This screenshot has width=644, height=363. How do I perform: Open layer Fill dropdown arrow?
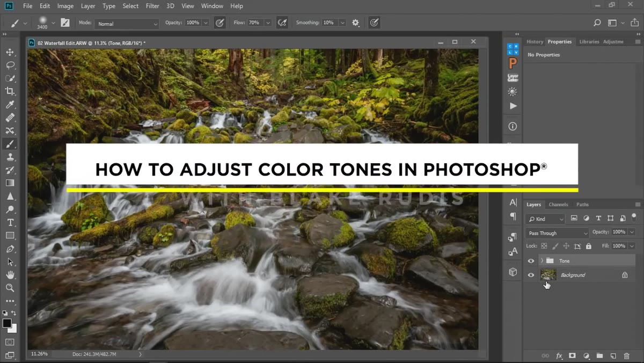[632, 246]
